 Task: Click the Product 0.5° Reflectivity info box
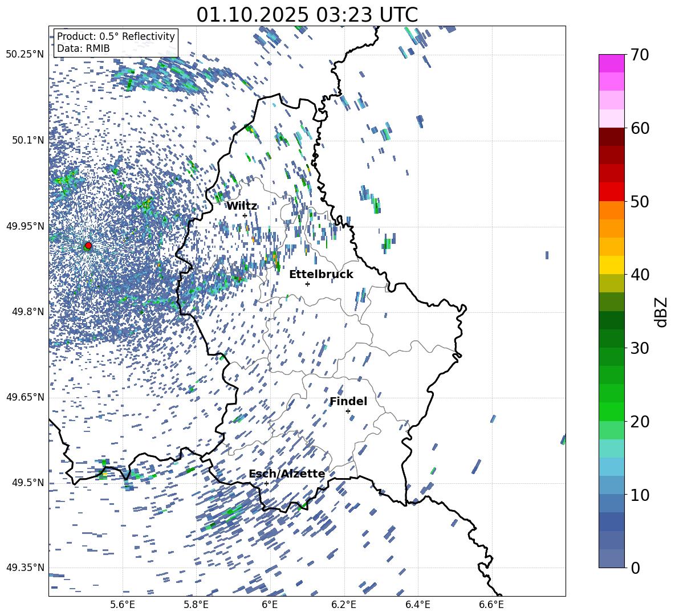point(116,42)
